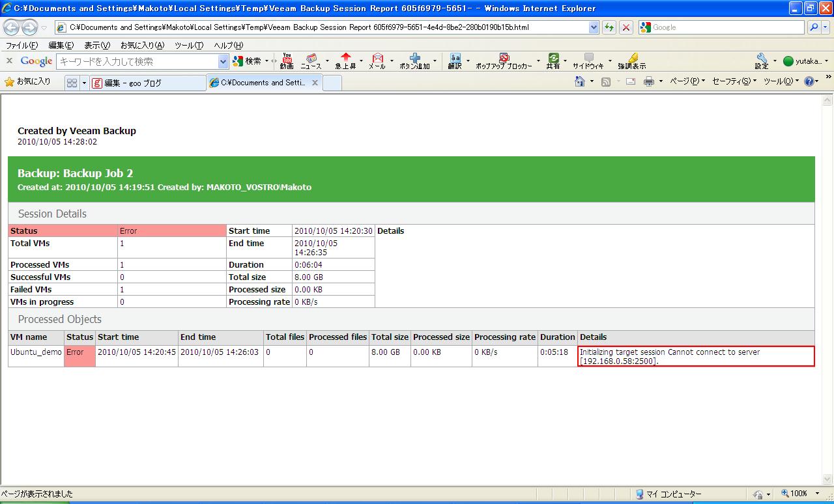Toggle the popup blocker icon
This screenshot has height=504, width=834.
(x=504, y=61)
